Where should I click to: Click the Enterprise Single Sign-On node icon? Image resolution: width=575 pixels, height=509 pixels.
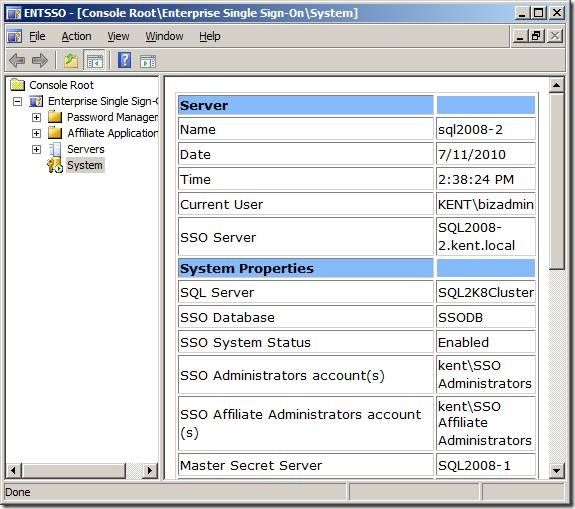[36, 101]
